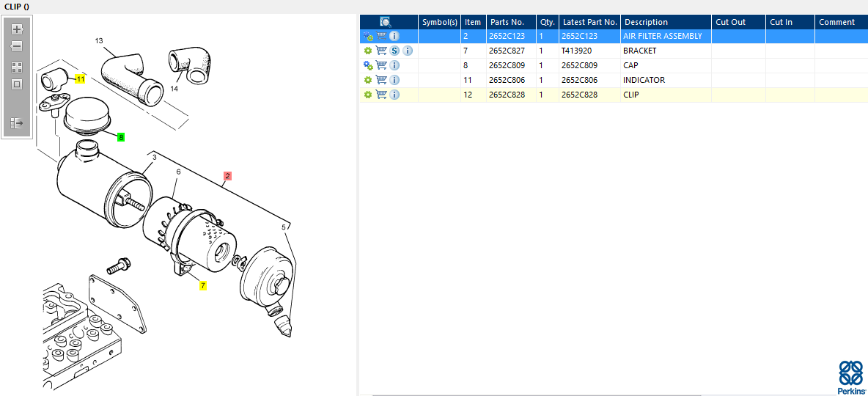868x396 pixels.
Task: Click the green gear icon for INDICATOR
Action: tap(367, 80)
